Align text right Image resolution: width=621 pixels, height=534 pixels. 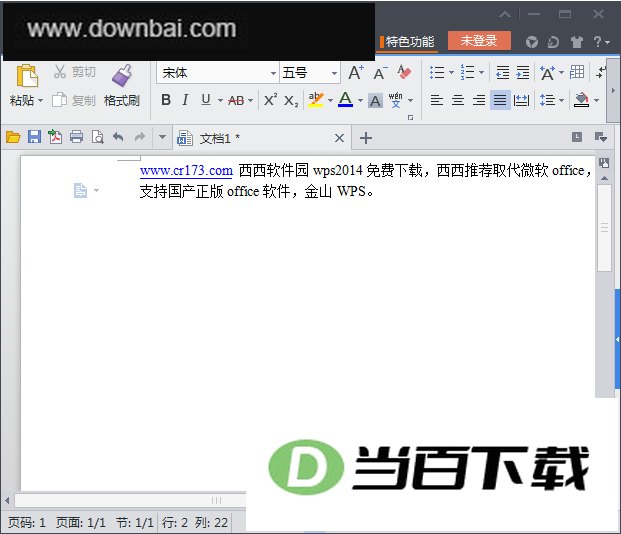click(x=479, y=100)
